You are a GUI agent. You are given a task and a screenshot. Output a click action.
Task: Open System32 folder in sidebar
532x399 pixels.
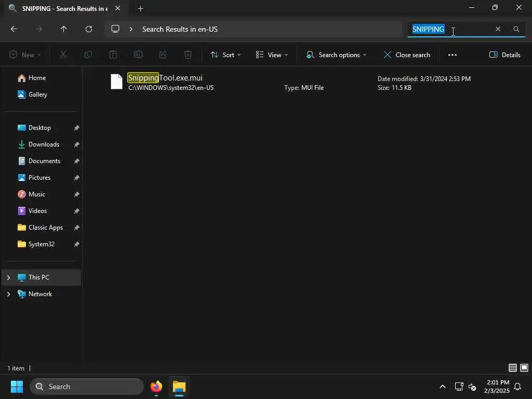point(42,244)
